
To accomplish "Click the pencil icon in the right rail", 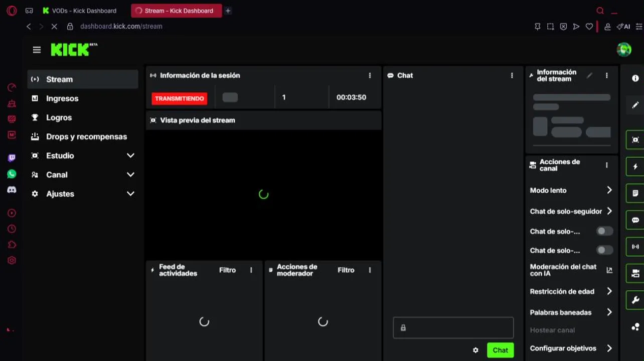I will (x=635, y=105).
